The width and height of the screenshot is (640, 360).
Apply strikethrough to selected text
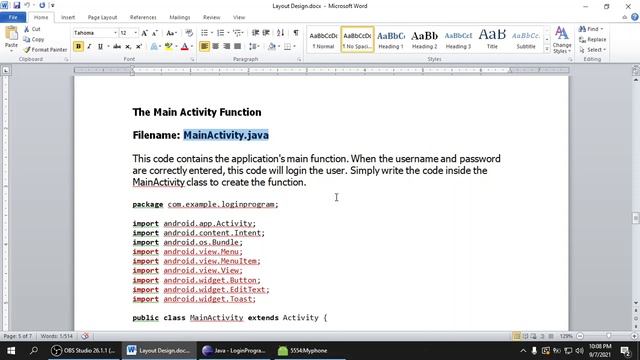tap(117, 47)
